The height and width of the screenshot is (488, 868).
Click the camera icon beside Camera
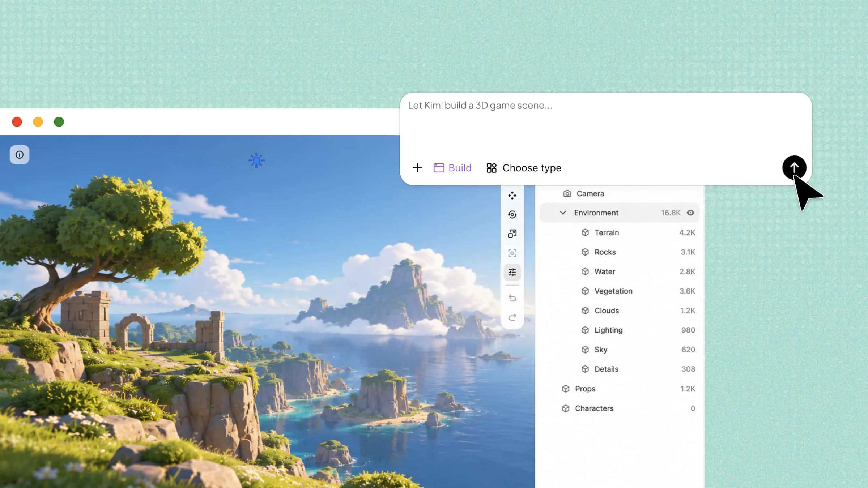click(567, 194)
